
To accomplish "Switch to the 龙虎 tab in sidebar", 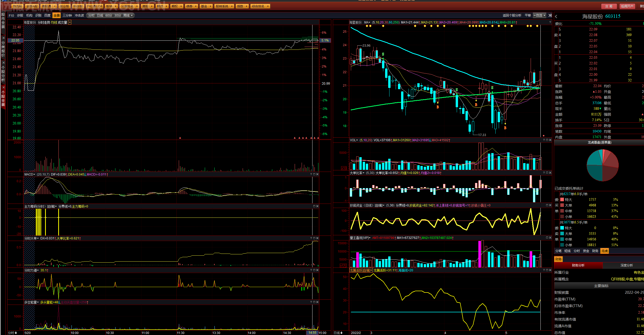I will [605, 251].
